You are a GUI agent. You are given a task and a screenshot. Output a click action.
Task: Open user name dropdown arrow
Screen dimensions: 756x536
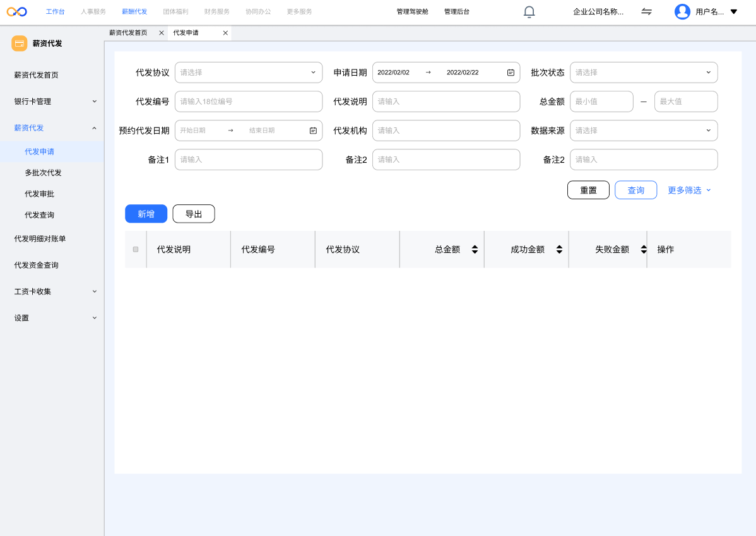click(x=734, y=11)
